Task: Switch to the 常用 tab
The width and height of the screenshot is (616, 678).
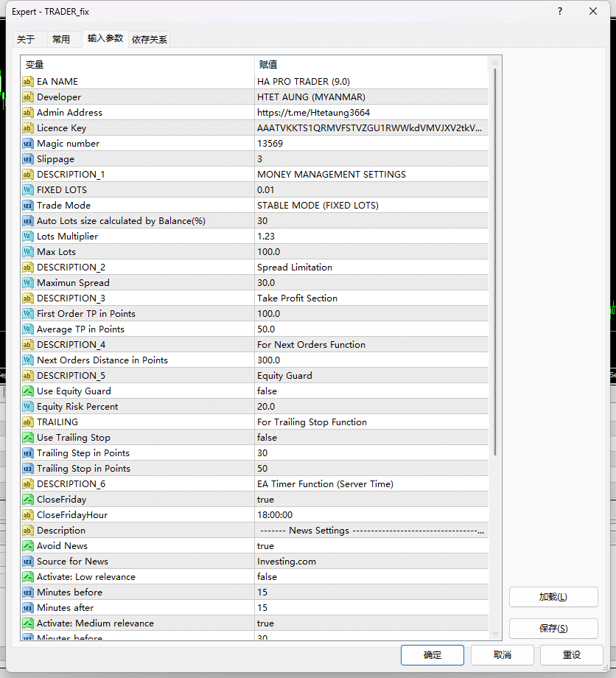Action: coord(61,40)
